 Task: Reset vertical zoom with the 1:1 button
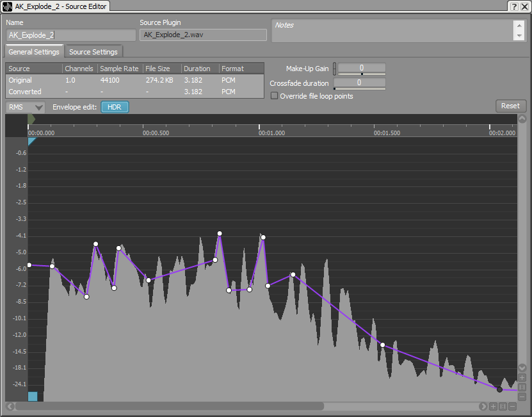tap(522, 387)
